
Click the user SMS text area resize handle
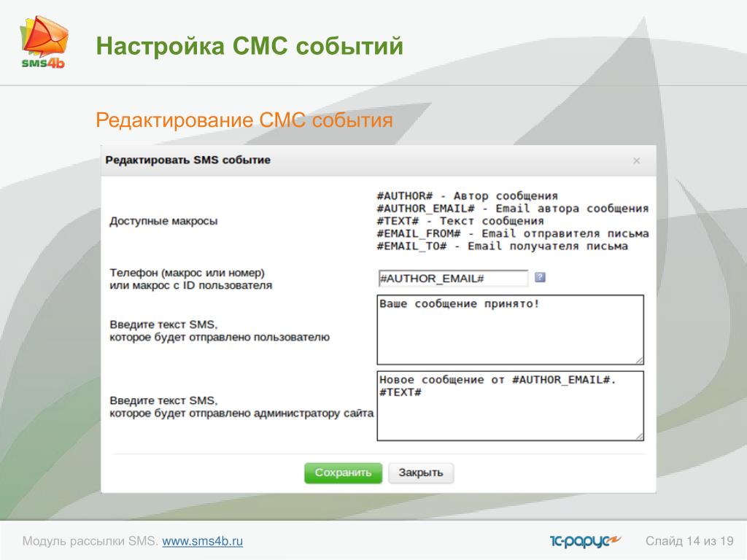click(639, 360)
